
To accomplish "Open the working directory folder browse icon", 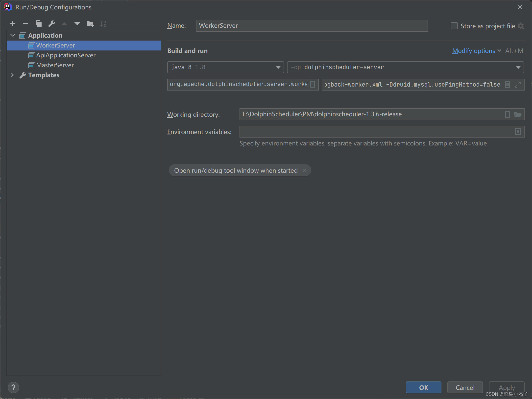I will 518,115.
